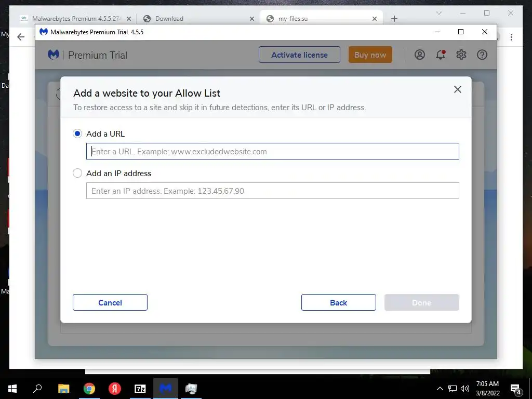532x399 pixels.
Task: Close the Download browser tab
Action: (x=252, y=19)
